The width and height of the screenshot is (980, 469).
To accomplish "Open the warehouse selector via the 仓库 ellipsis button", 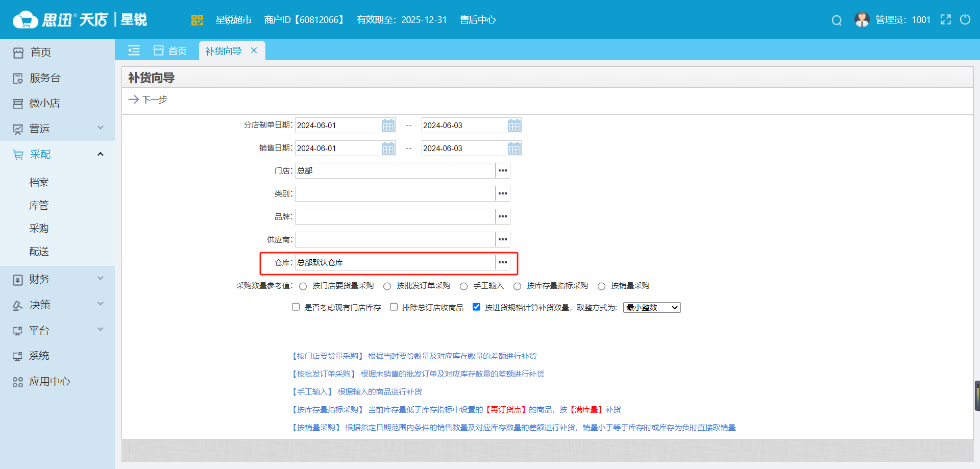I will [x=502, y=262].
